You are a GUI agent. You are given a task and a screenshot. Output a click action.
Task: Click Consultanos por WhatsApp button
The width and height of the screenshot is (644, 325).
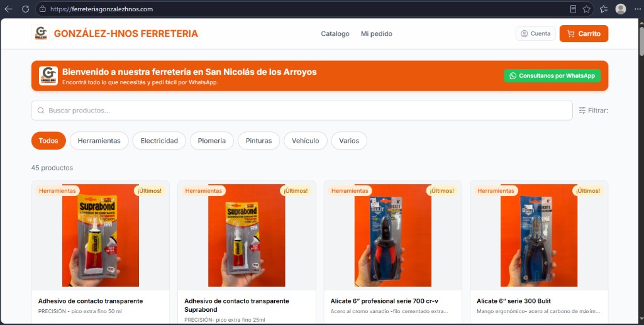(x=552, y=76)
